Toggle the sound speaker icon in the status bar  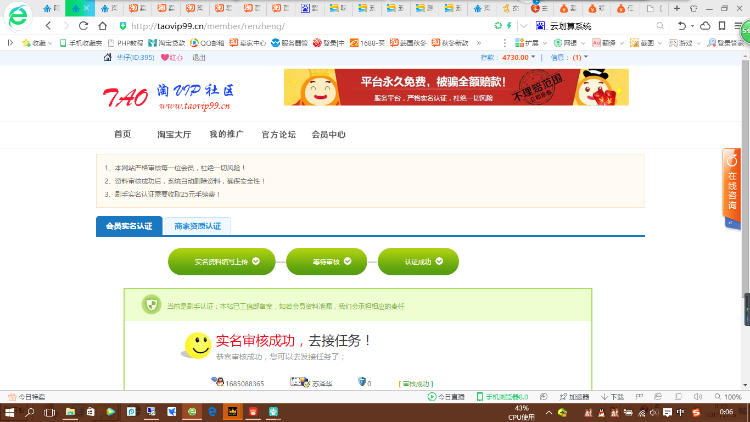698,397
